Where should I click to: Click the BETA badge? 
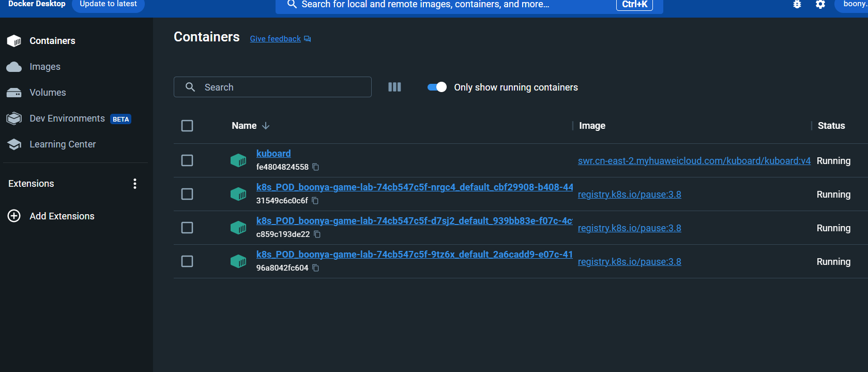[120, 119]
